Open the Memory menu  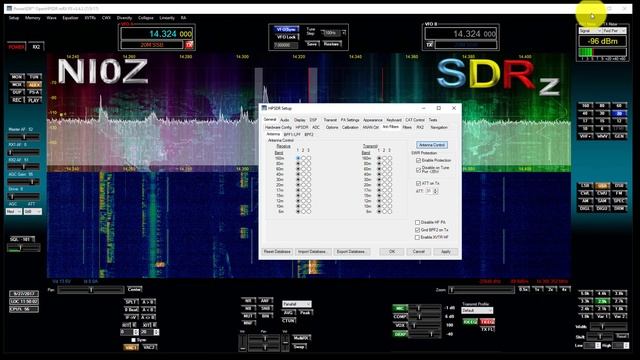tap(33, 18)
